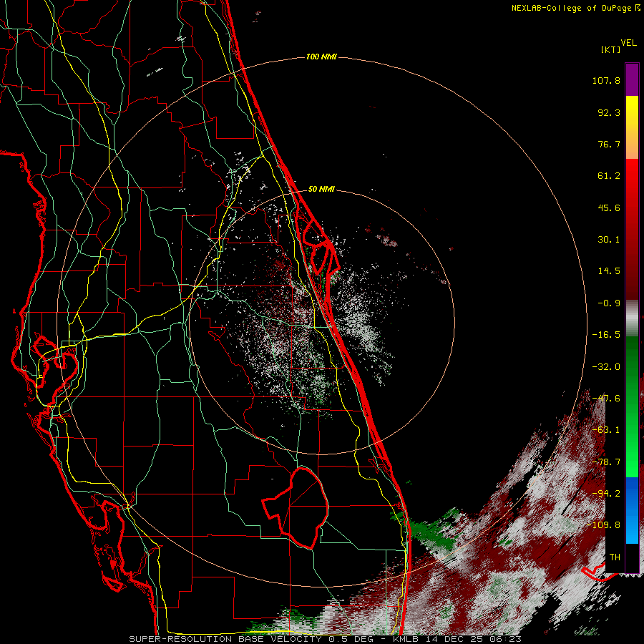This screenshot has width=644, height=644.
Task: Select the 14.5 scale value
Action: pyautogui.click(x=609, y=271)
